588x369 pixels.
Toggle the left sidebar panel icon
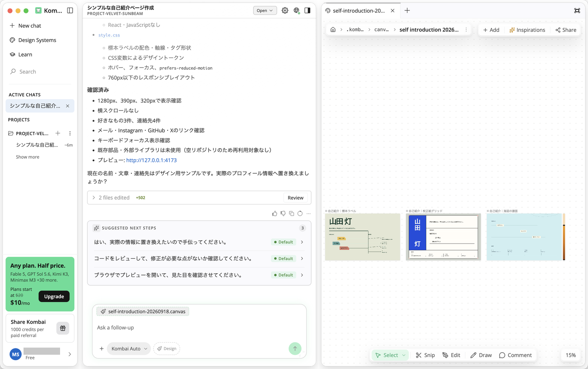[70, 10]
